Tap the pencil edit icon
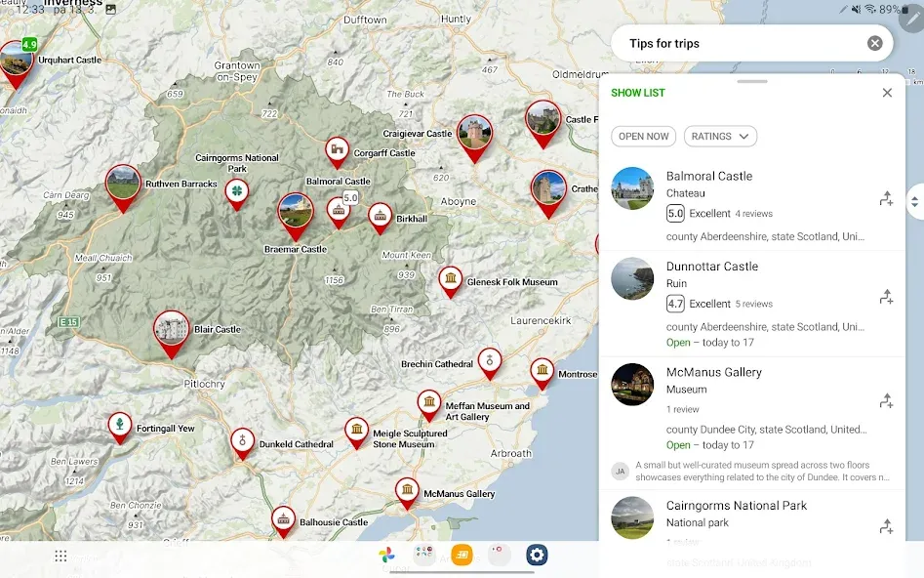 [912, 19]
